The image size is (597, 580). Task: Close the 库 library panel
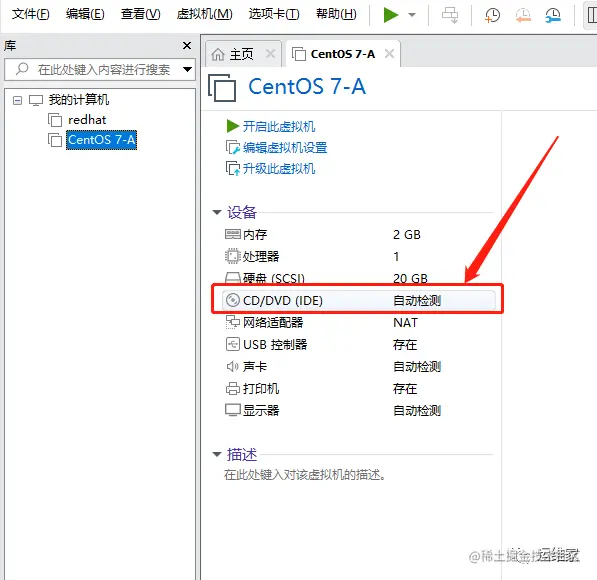coord(187,46)
